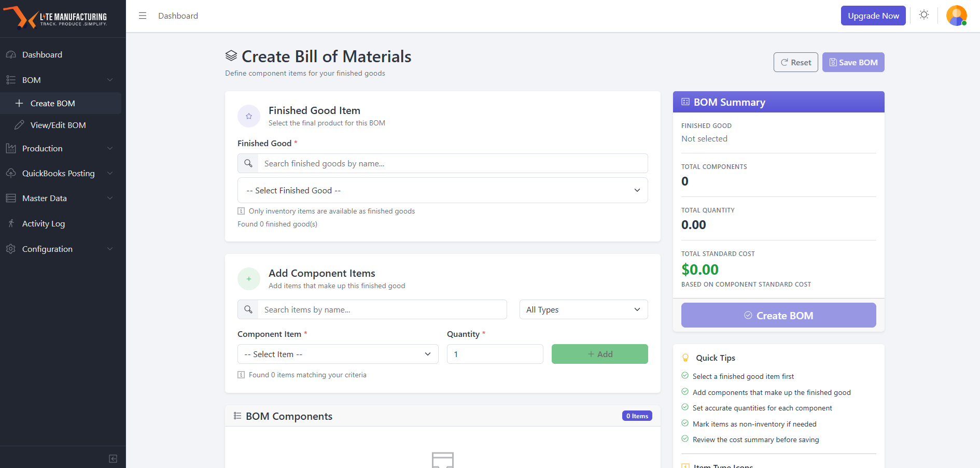Click the Dashboard gauge icon in sidebar
This screenshot has height=468, width=980.
coord(11,54)
